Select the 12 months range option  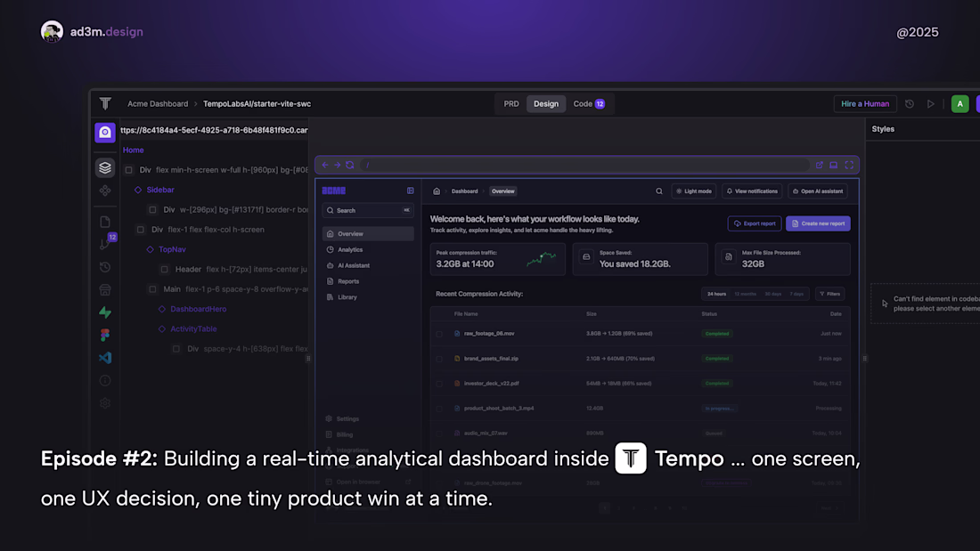[745, 294]
